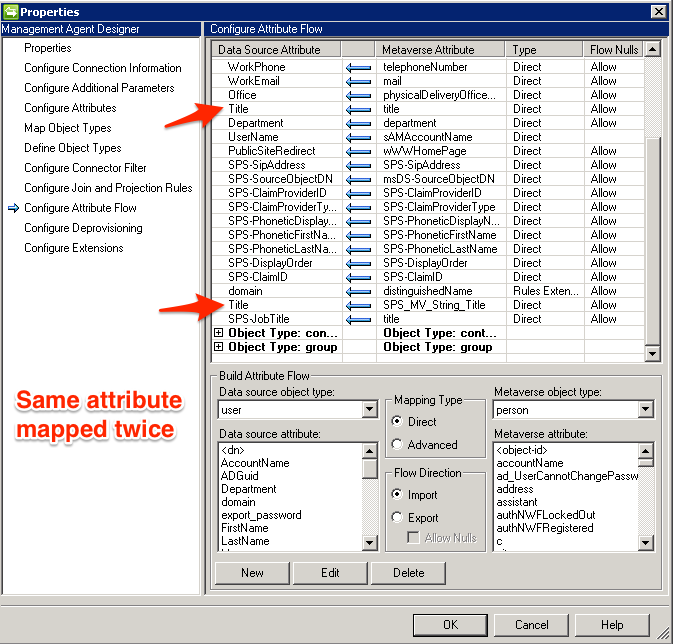Click metaverse attribute list scroll up arrow
The width and height of the screenshot is (673, 644).
click(645, 451)
